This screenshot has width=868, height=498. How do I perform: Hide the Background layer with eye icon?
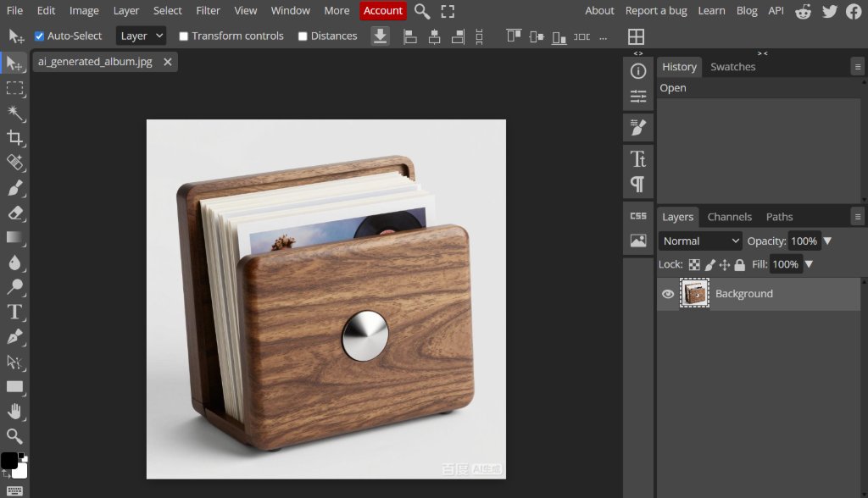pos(668,294)
